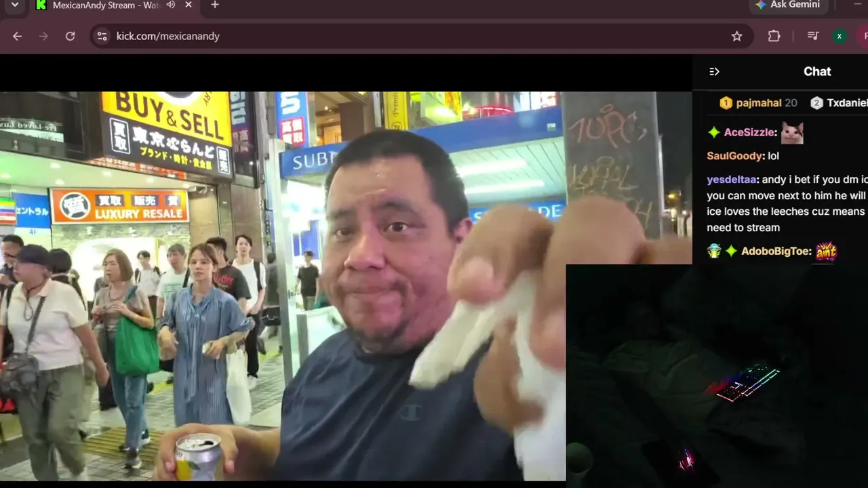Image resolution: width=868 pixels, height=488 pixels.
Task: View site information icon beside the URL
Action: tap(102, 36)
